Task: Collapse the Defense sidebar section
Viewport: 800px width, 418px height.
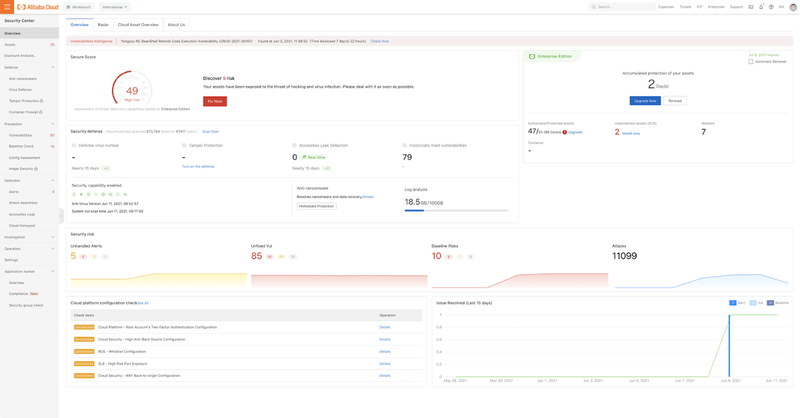Action: pyautogui.click(x=53, y=67)
